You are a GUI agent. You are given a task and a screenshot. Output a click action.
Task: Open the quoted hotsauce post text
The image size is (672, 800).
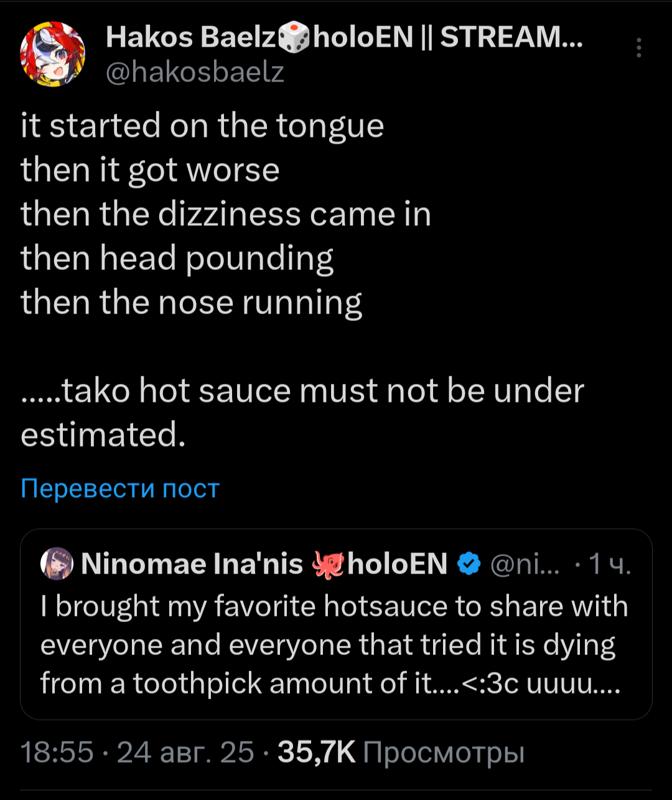click(334, 645)
